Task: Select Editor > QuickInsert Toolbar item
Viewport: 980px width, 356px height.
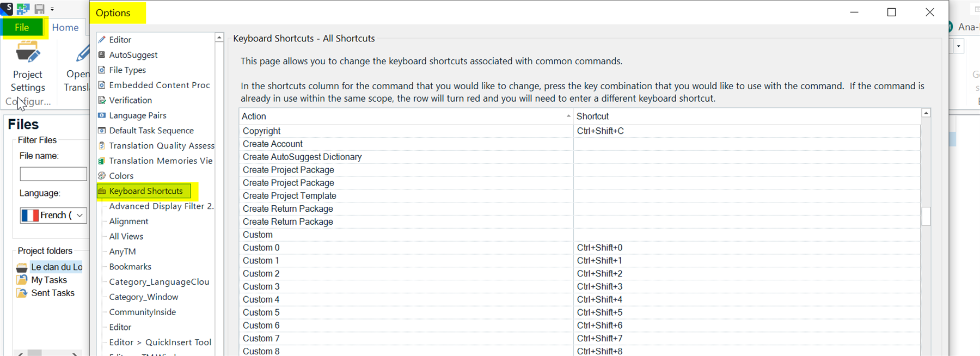Action: point(160,342)
